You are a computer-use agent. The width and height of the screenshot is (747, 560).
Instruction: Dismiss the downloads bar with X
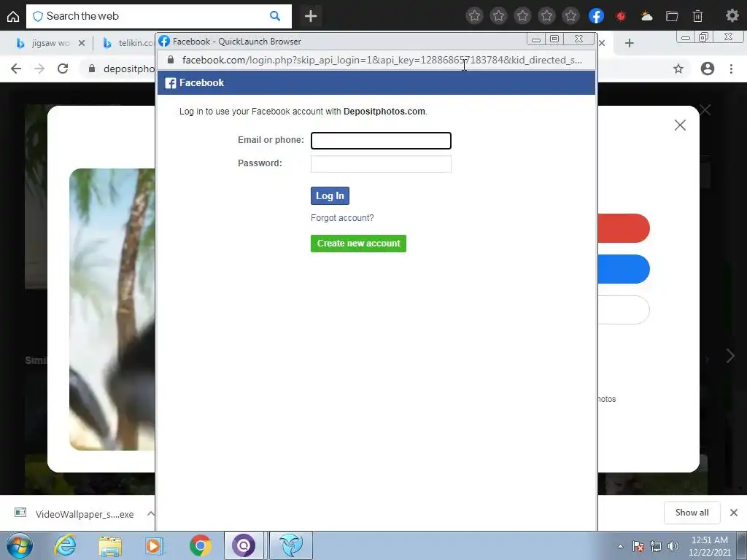point(734,513)
